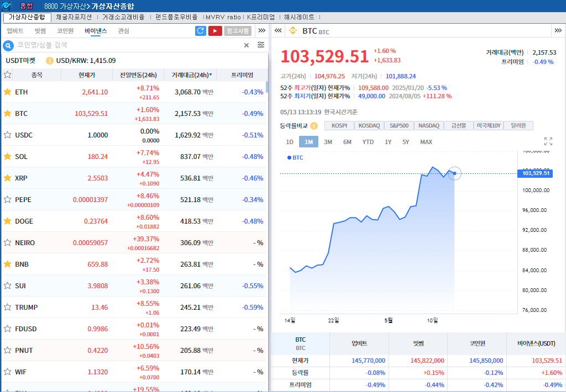
Task: Compare with NASDAQ
Action: [429, 125]
